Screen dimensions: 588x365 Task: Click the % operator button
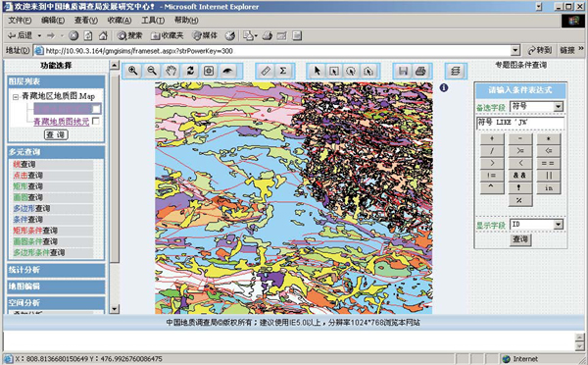coord(520,200)
